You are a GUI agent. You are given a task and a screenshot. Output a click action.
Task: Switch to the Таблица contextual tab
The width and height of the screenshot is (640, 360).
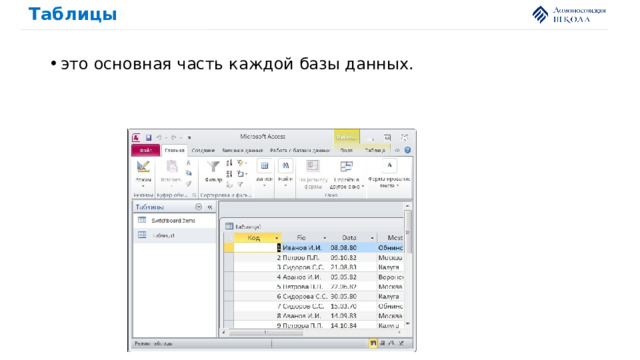point(375,150)
